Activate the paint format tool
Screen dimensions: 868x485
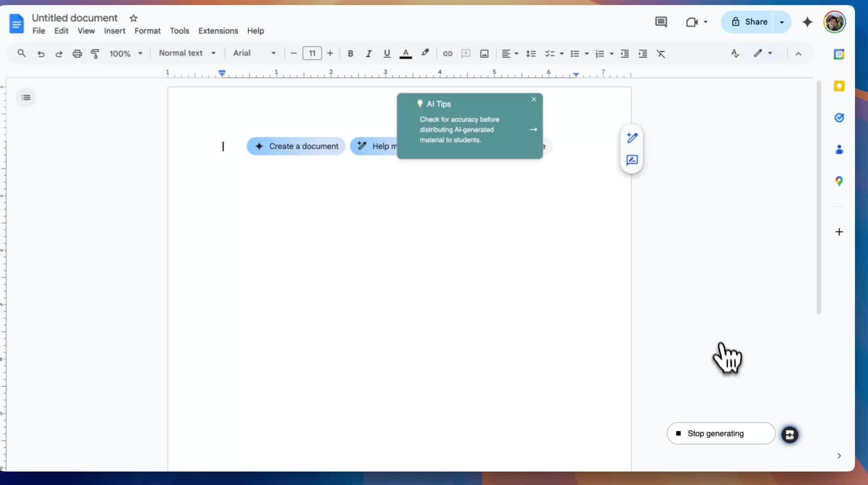click(x=95, y=54)
